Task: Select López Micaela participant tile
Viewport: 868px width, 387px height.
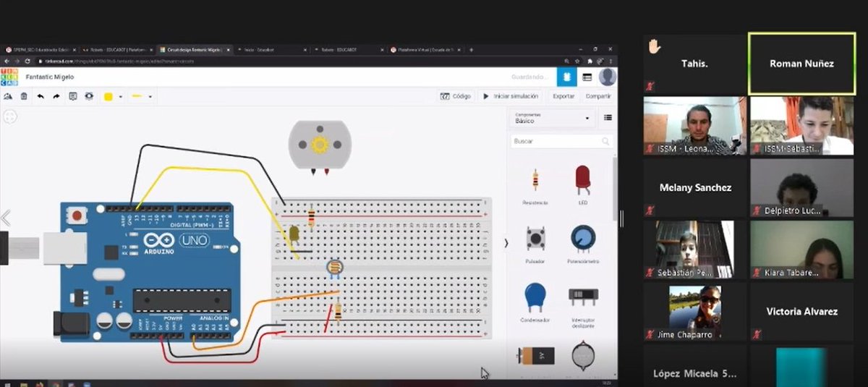Action: tap(694, 365)
